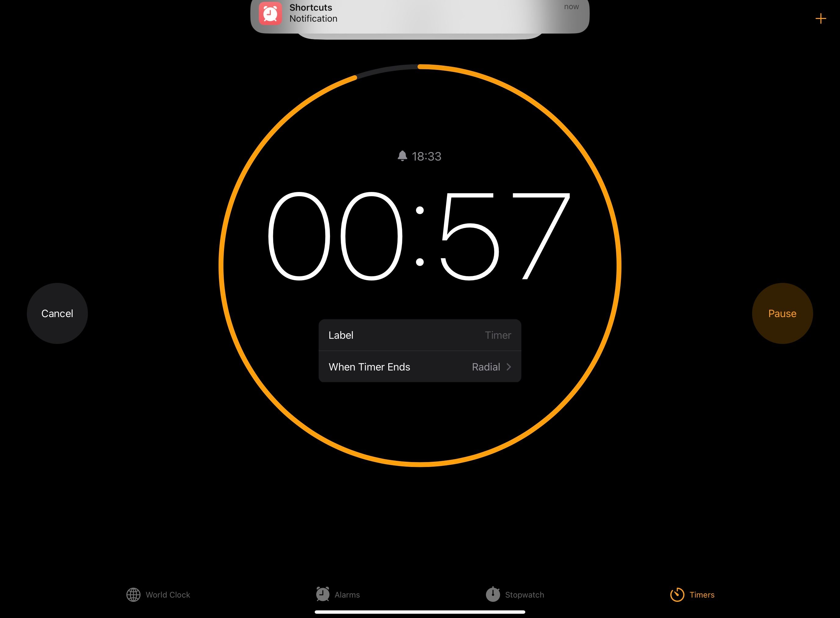Click the Cancel button on timer
The height and width of the screenshot is (618, 840).
click(x=57, y=313)
